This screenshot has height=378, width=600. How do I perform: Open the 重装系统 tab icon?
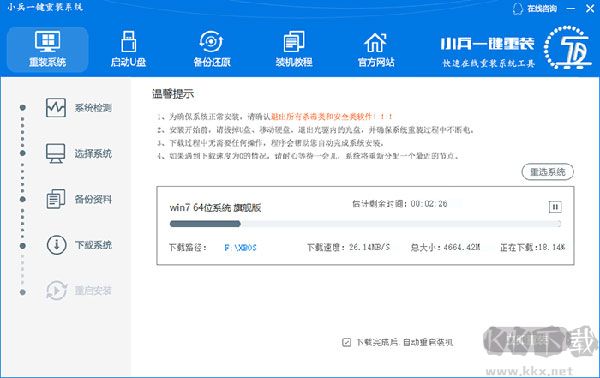pyautogui.click(x=47, y=41)
